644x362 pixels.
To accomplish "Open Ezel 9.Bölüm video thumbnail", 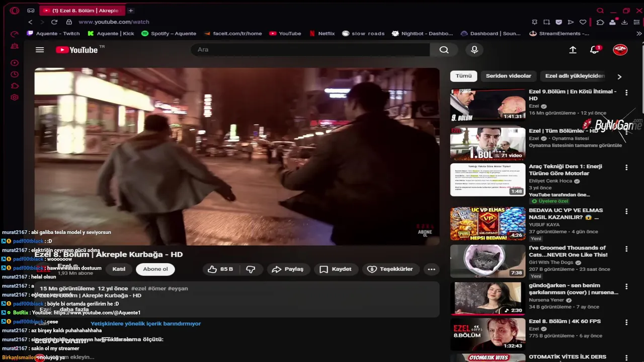I will tap(488, 105).
